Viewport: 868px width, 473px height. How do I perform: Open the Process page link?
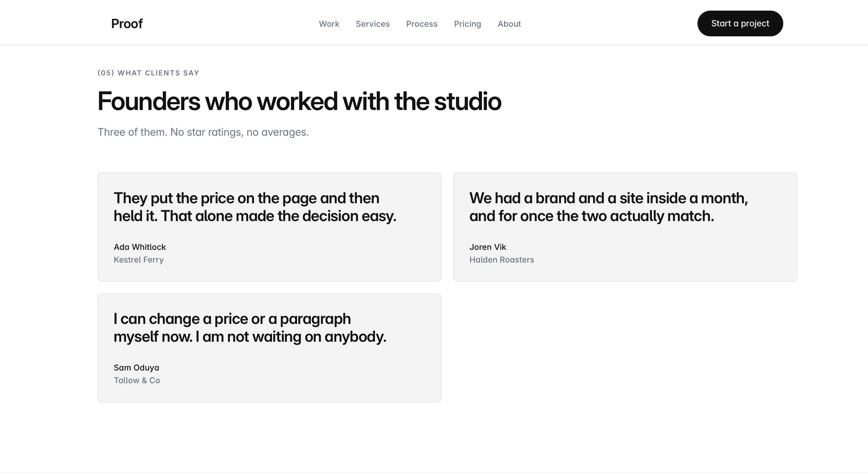(422, 24)
